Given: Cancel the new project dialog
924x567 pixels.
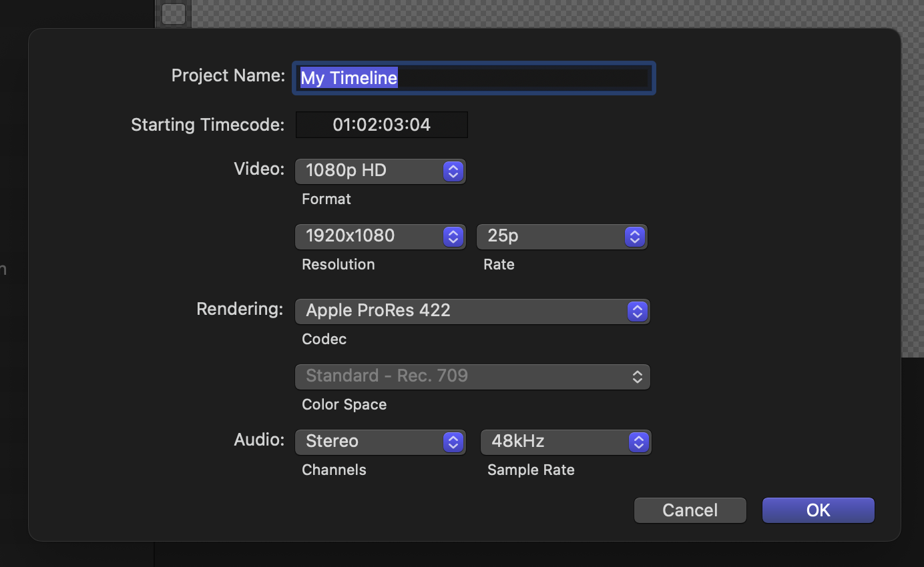Looking at the screenshot, I should (x=690, y=510).
